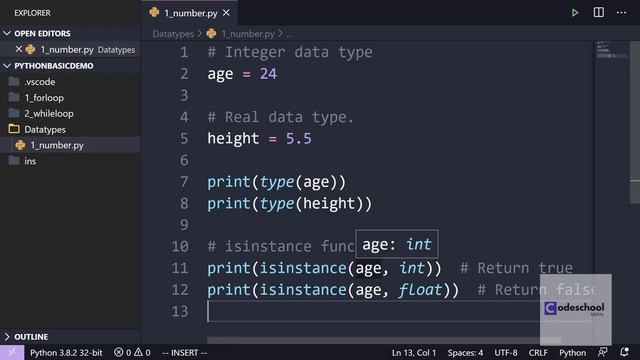This screenshot has width=640, height=360.
Task: Click the print(type(age)) line
Action: [x=276, y=182]
